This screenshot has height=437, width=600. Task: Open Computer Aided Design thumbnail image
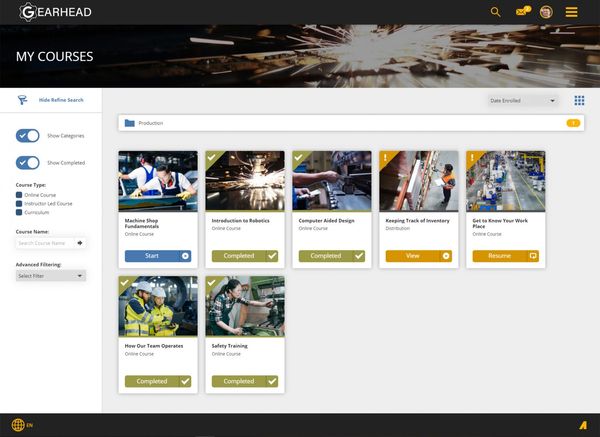[332, 181]
